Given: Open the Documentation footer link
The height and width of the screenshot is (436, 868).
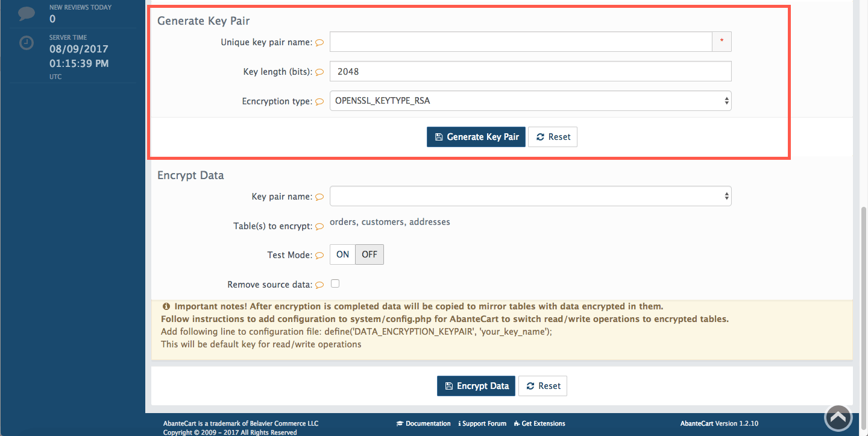Looking at the screenshot, I should (x=423, y=423).
